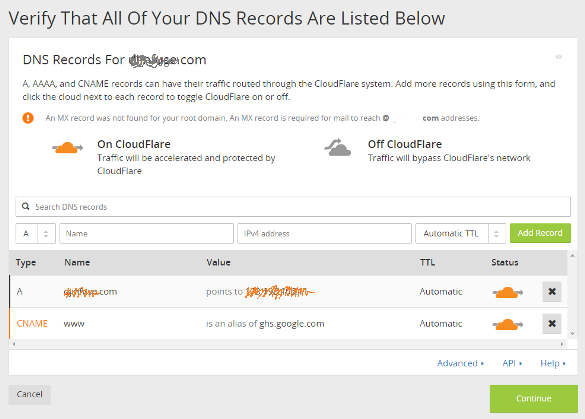Click into the IPv4 address field
Viewport: 585px width, 419px height.
click(324, 234)
